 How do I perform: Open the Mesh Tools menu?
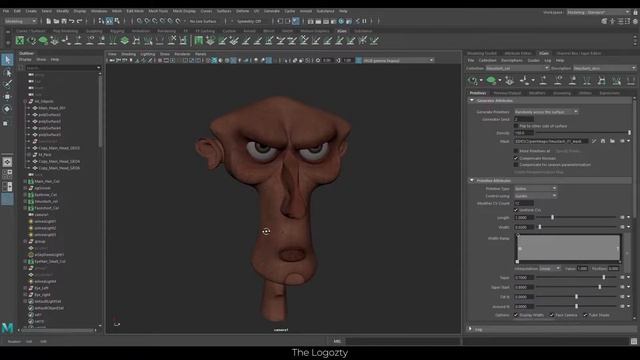pyautogui.click(x=158, y=11)
